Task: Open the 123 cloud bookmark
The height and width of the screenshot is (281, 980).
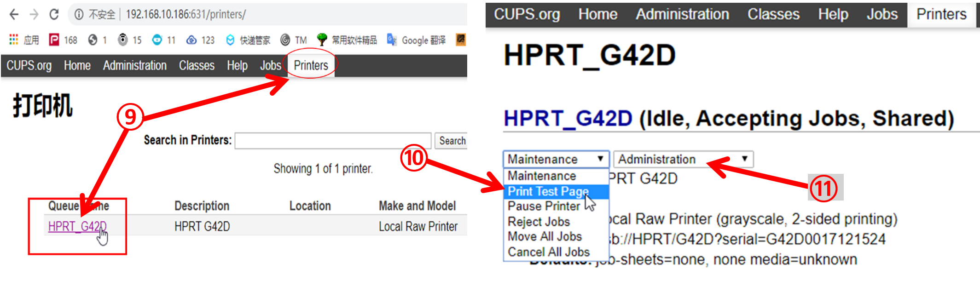Action: (201, 40)
